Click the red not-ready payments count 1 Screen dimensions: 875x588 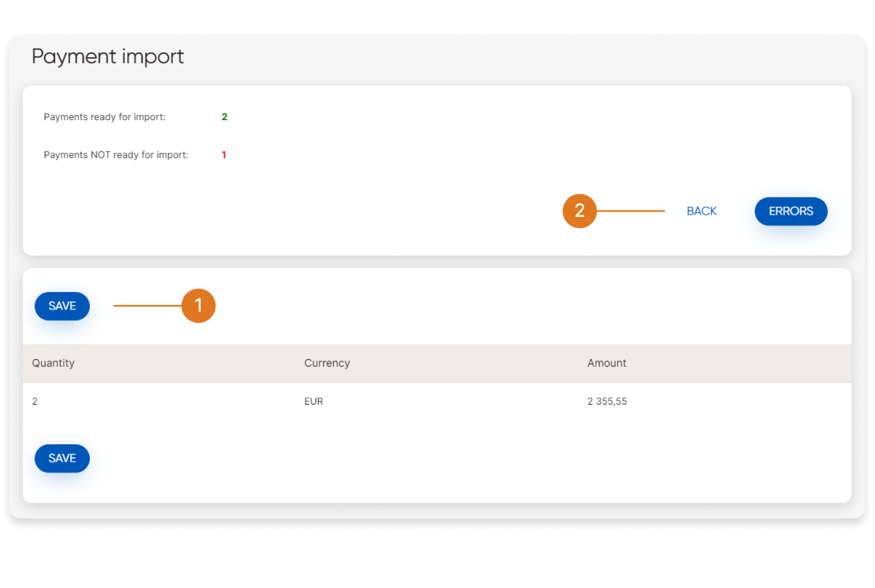click(x=224, y=155)
